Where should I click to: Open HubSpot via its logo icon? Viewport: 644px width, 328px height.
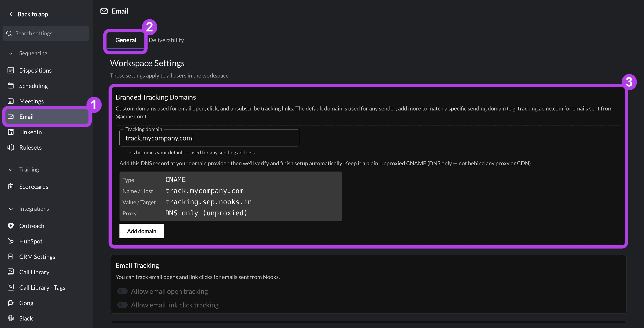pyautogui.click(x=11, y=241)
